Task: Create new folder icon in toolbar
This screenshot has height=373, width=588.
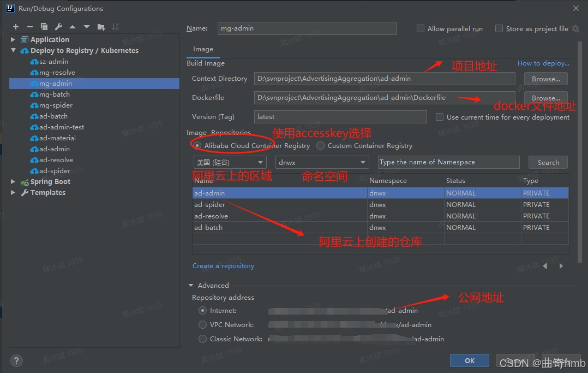Action: click(x=101, y=27)
